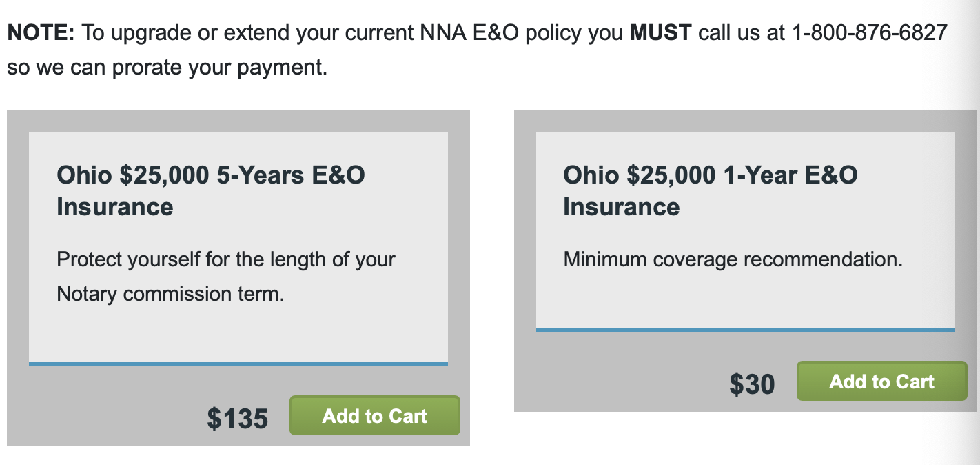980x465 pixels.
Task: Click the word "Insurance" in the 5-Years title
Action: 114,207
